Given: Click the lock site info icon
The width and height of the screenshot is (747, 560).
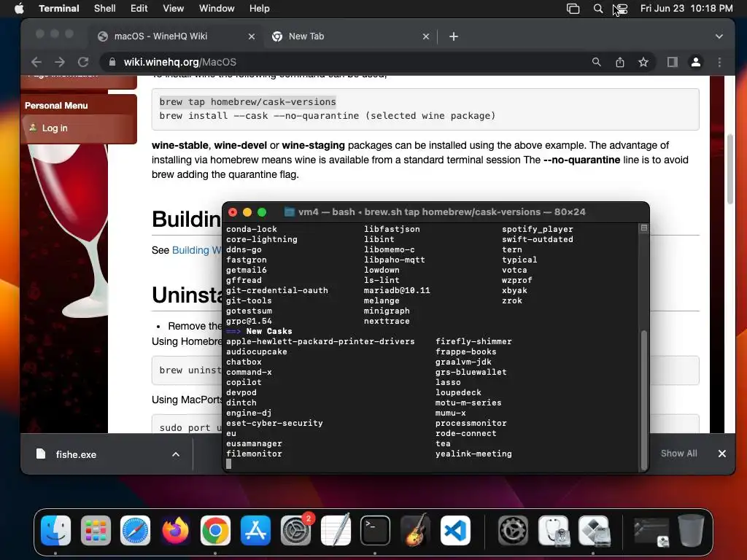Looking at the screenshot, I should pyautogui.click(x=112, y=63).
